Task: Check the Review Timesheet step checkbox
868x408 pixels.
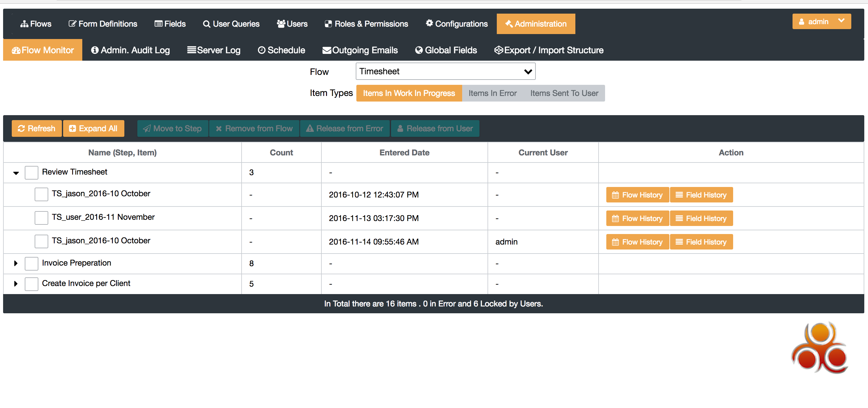Action: (31, 173)
